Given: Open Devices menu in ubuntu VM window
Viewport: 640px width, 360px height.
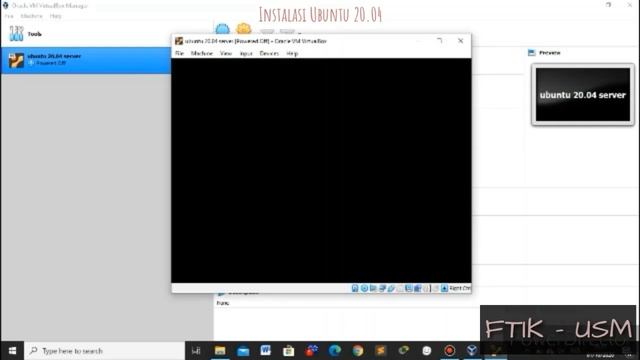Looking at the screenshot, I should click(269, 53).
